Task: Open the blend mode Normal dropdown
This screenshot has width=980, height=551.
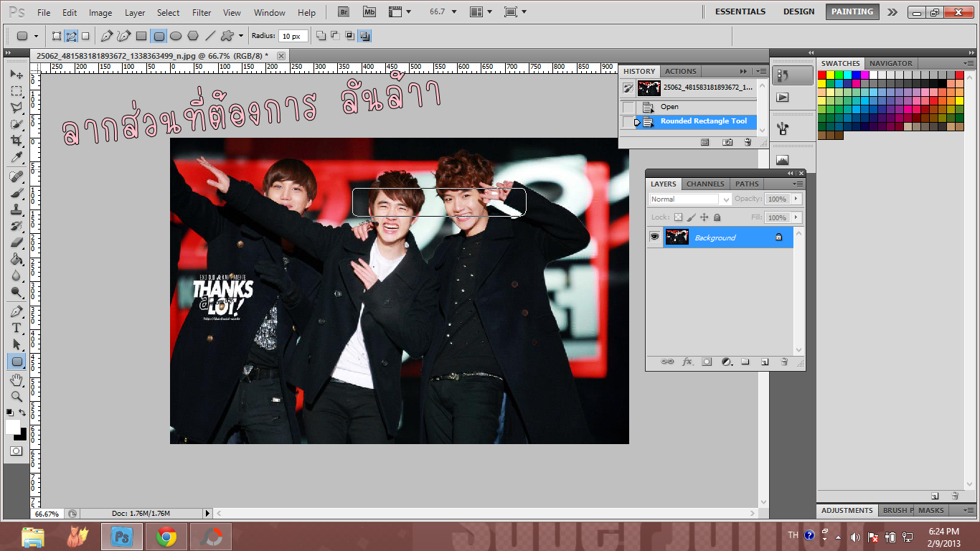Action: (x=690, y=199)
